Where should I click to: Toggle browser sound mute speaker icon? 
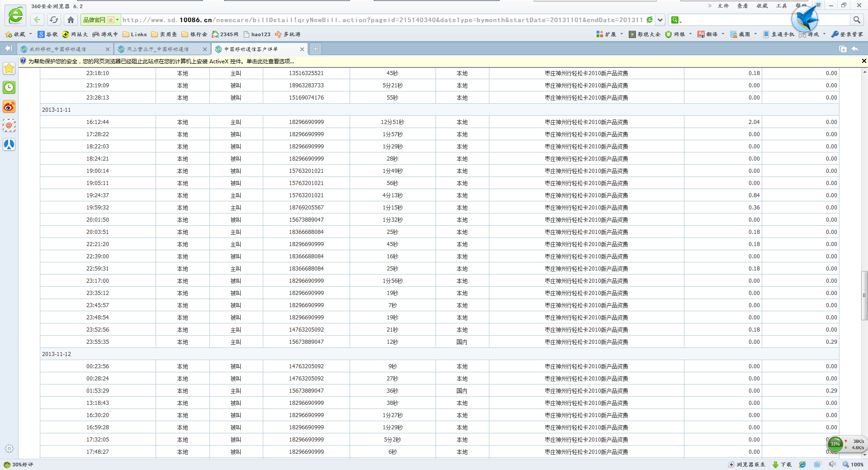tap(832, 465)
